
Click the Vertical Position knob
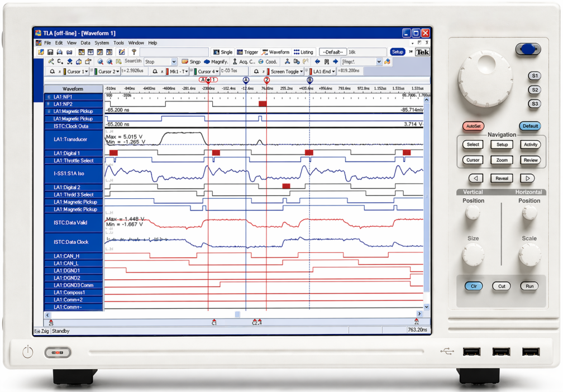coord(473,213)
